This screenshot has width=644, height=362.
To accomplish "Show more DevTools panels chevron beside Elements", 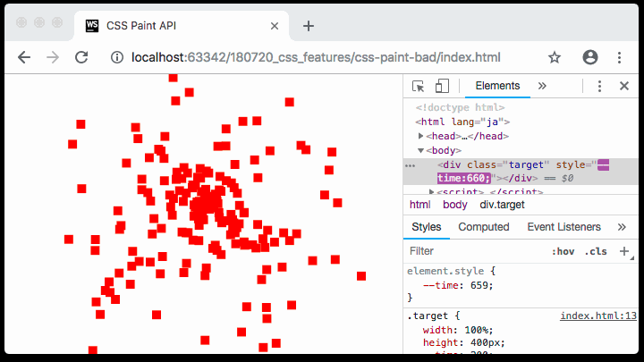I will 541,86.
